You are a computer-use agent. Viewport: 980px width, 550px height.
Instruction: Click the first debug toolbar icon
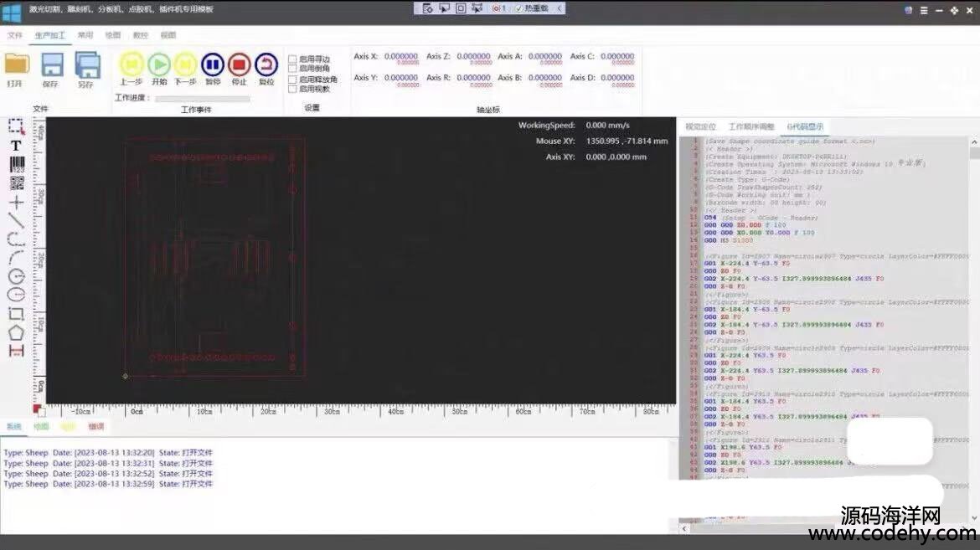pos(427,8)
